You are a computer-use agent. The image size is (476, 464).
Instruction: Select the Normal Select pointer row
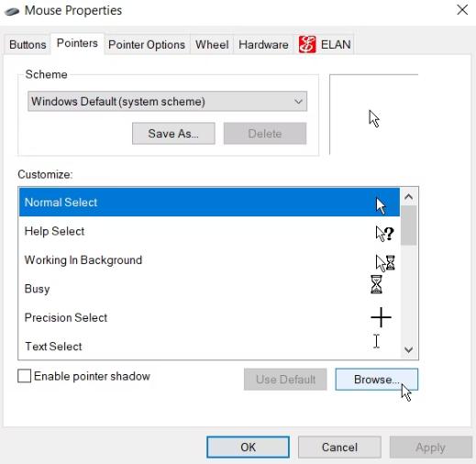point(209,202)
